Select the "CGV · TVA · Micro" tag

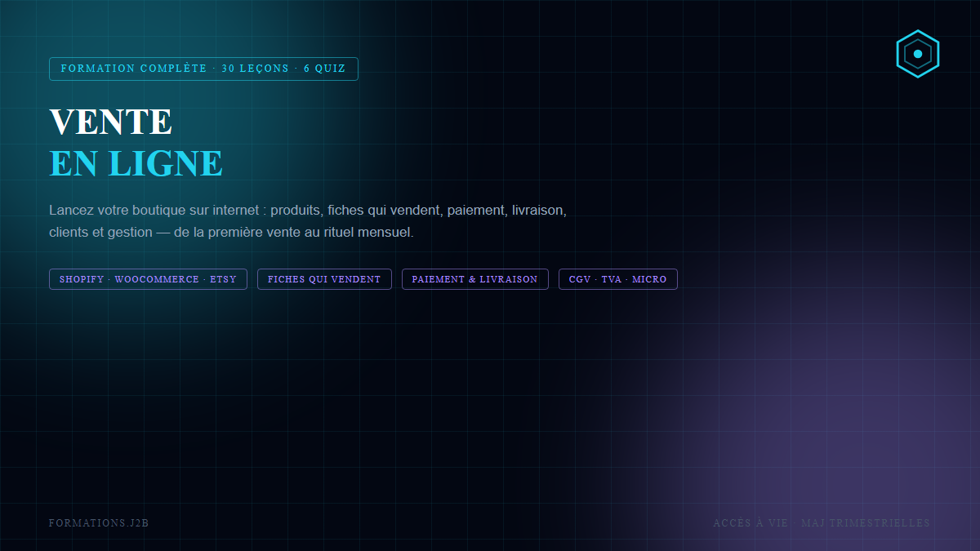617,279
